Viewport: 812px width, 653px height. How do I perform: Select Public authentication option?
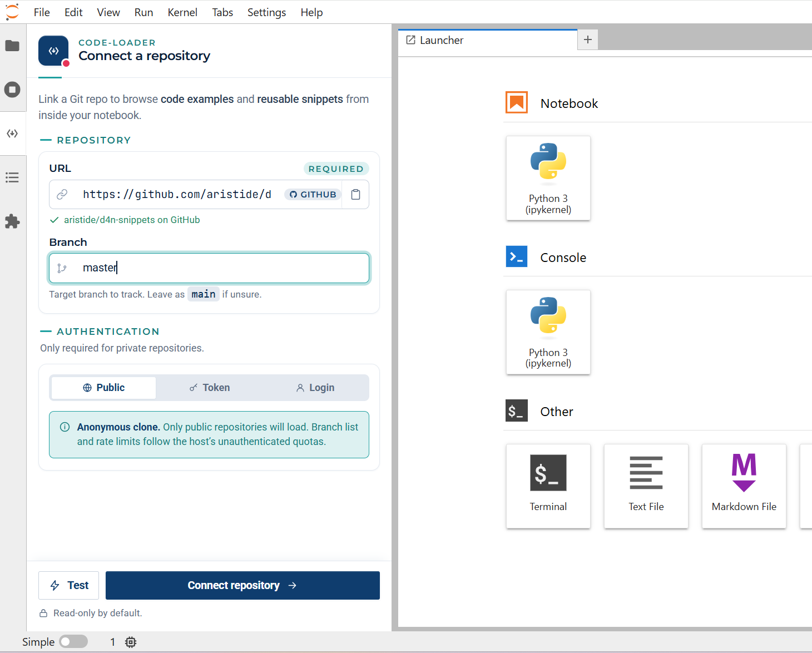103,388
